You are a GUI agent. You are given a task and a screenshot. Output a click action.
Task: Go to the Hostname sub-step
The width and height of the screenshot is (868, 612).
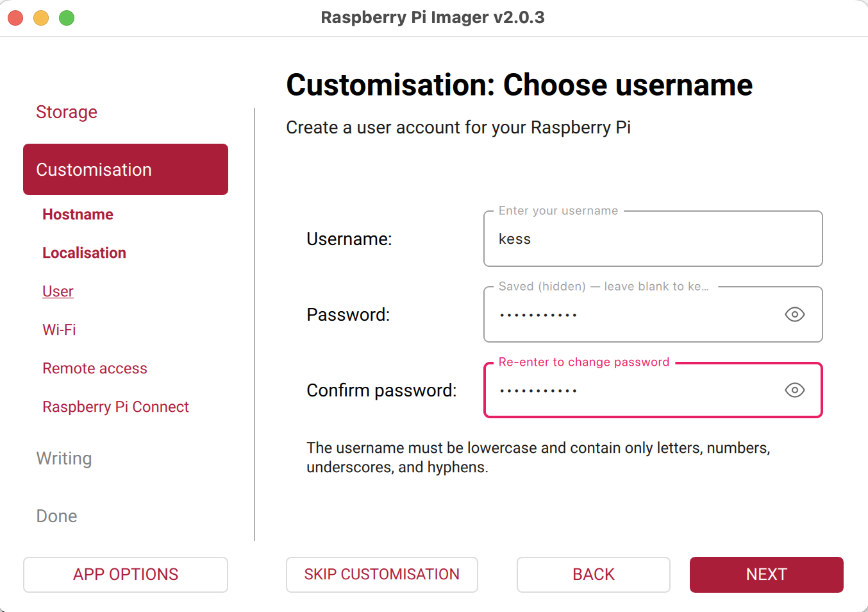coord(78,214)
